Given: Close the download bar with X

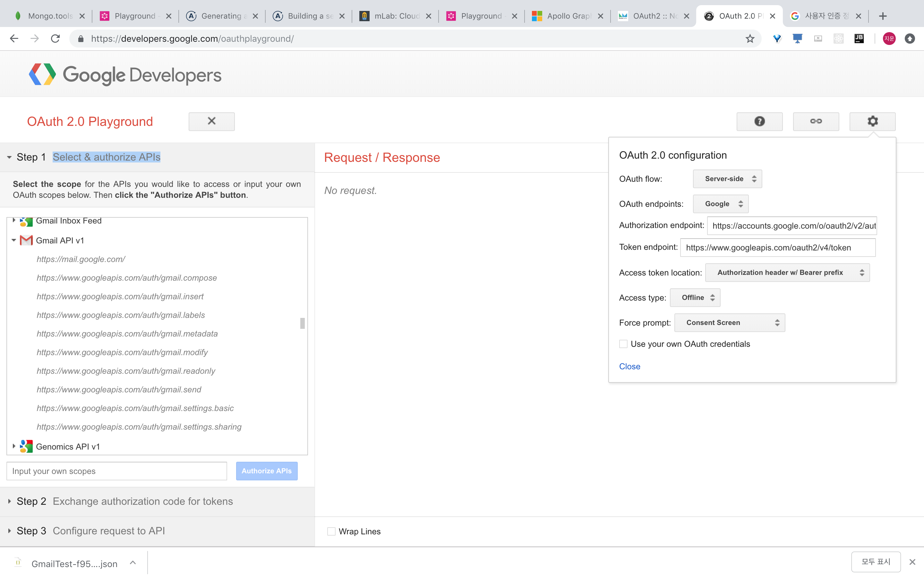Looking at the screenshot, I should [x=912, y=562].
